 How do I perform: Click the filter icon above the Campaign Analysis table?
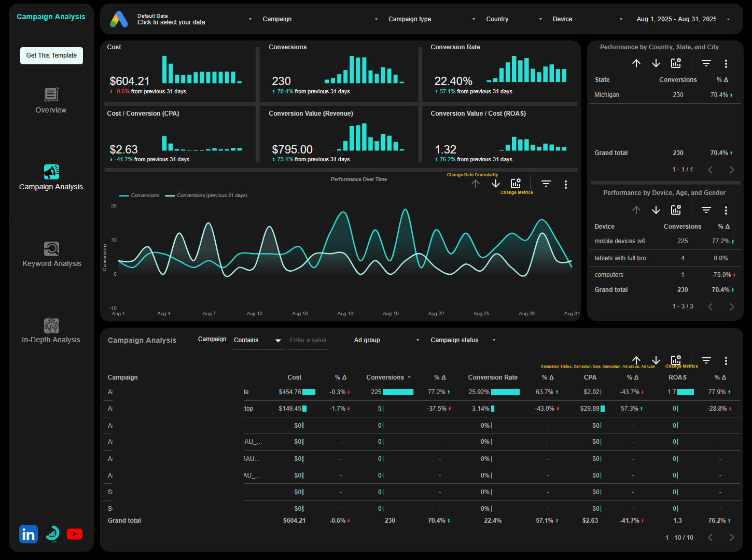[706, 360]
